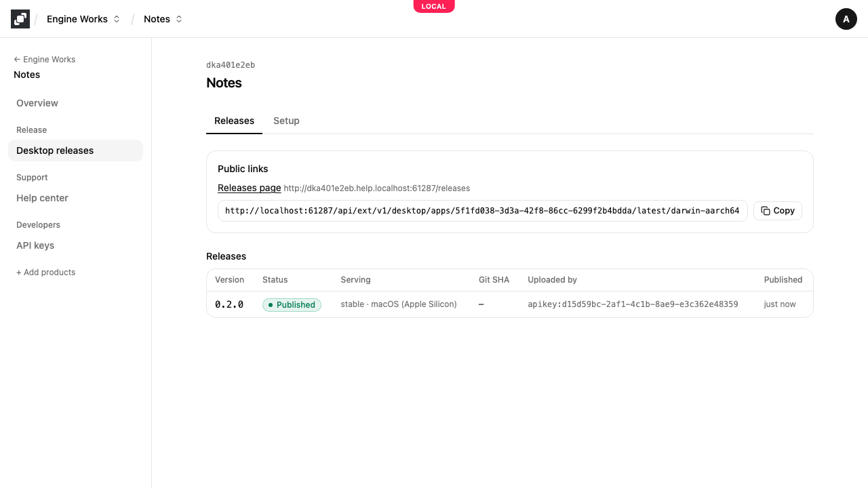Viewport: 868px width, 488px height.
Task: Expand the Engine Works organization switcher
Action: coord(83,19)
